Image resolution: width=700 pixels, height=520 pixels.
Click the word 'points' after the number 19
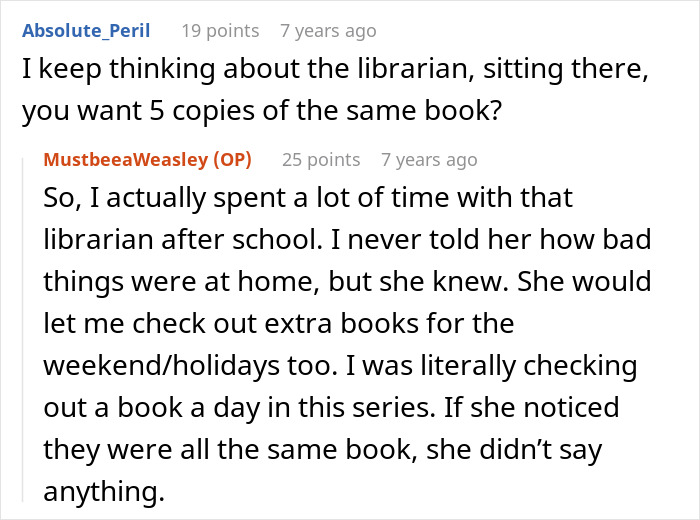(x=233, y=31)
